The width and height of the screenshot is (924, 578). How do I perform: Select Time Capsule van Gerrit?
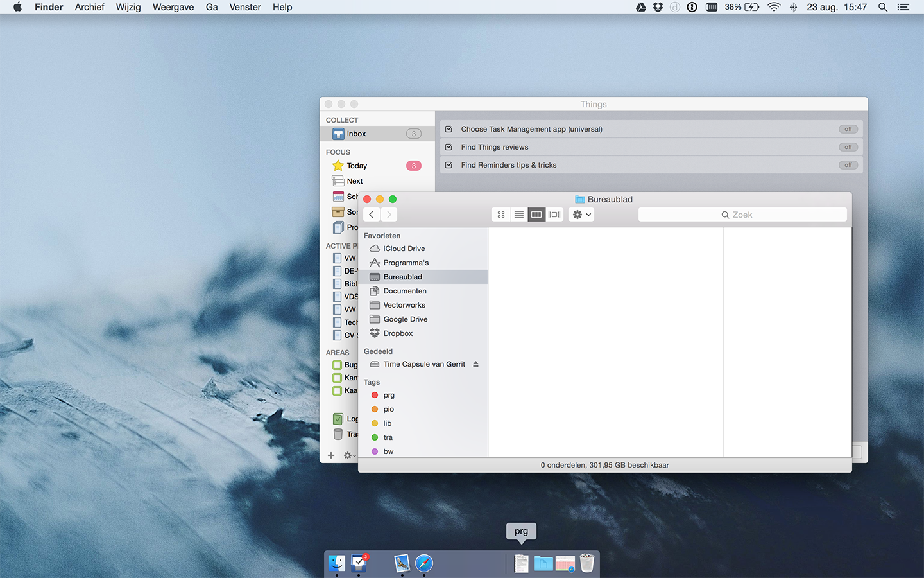(424, 364)
